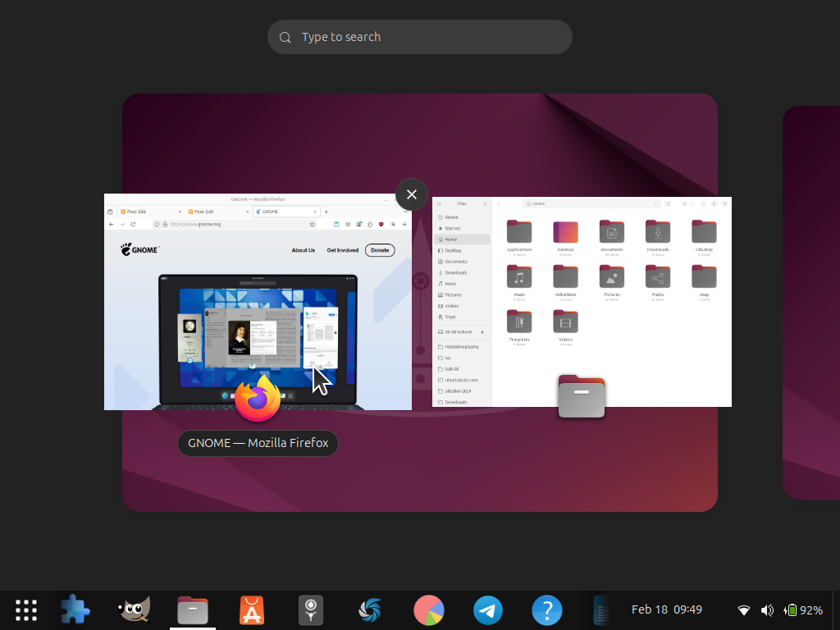Screen dimensions: 840x630
Task: Select ubuntubuzz.com bookmark in Files sidebar
Action: [x=462, y=380]
